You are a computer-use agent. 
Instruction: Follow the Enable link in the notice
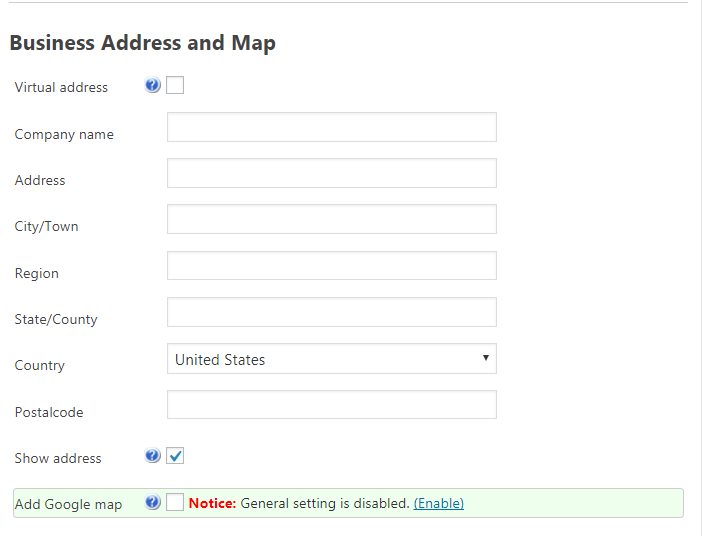coord(438,503)
